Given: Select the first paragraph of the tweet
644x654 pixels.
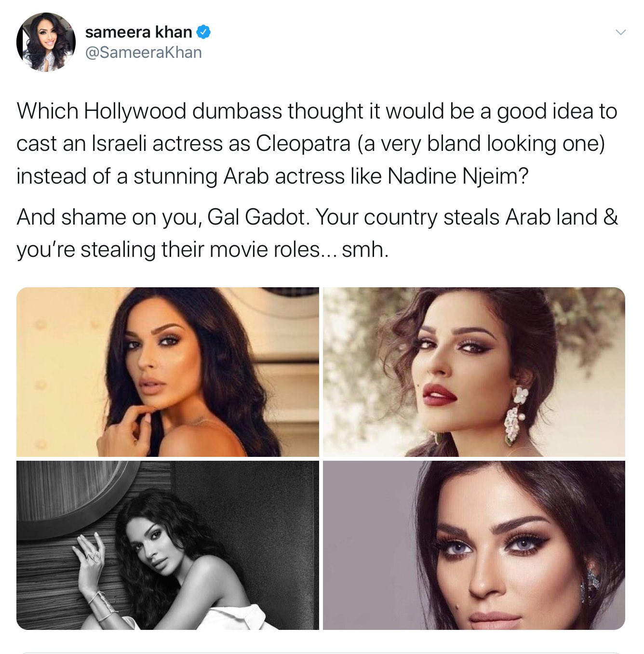Looking at the screenshot, I should [x=317, y=144].
